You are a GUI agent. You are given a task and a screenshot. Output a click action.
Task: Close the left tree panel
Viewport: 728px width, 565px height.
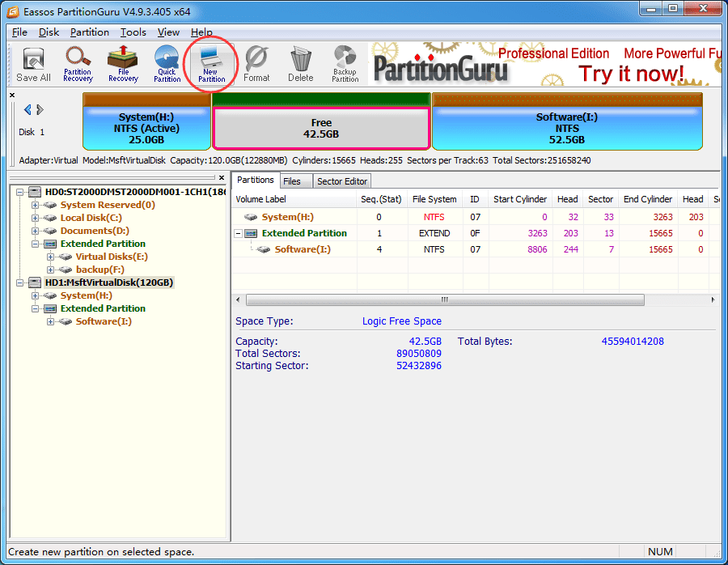[x=222, y=177]
